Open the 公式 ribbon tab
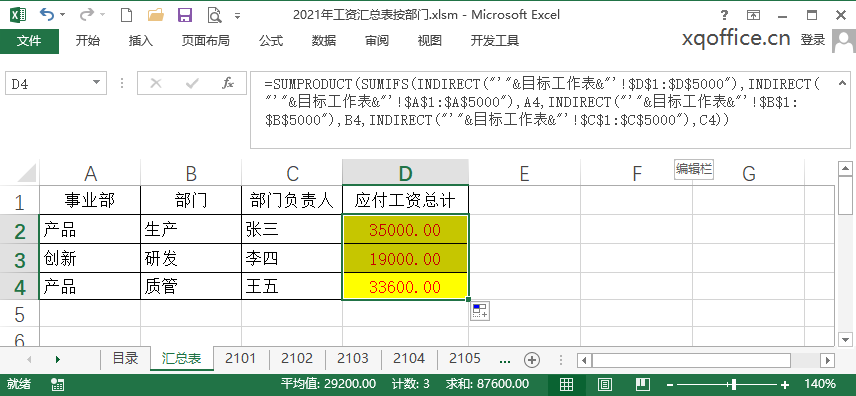 [271, 40]
